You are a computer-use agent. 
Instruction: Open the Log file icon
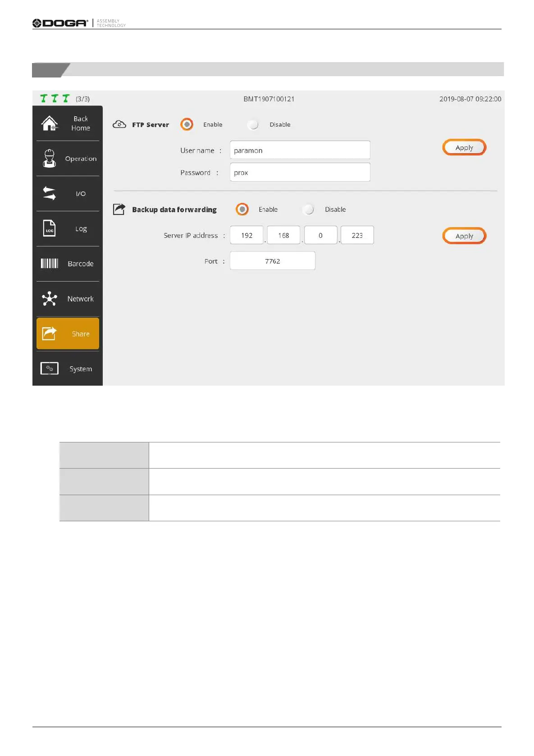49,228
